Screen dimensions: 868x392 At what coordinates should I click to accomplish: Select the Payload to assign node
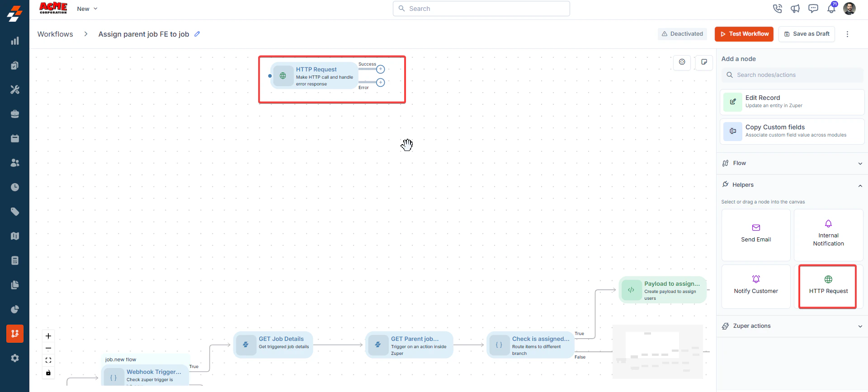point(662,290)
